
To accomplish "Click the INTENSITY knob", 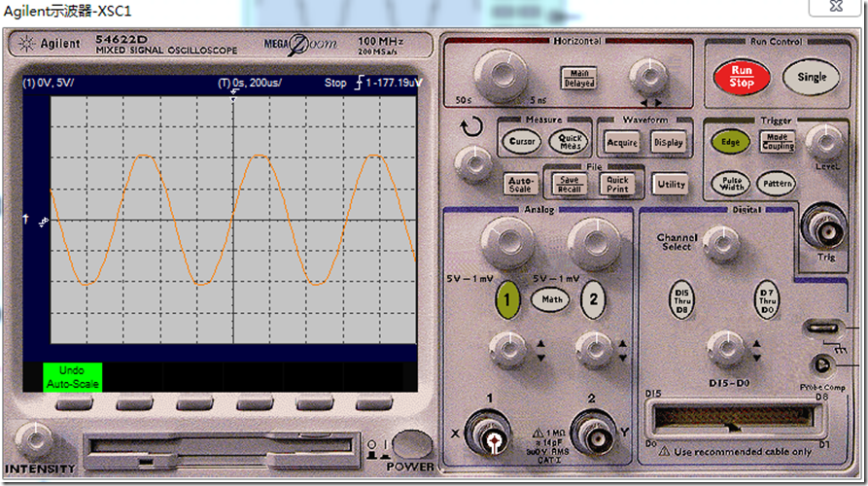I will 34,441.
